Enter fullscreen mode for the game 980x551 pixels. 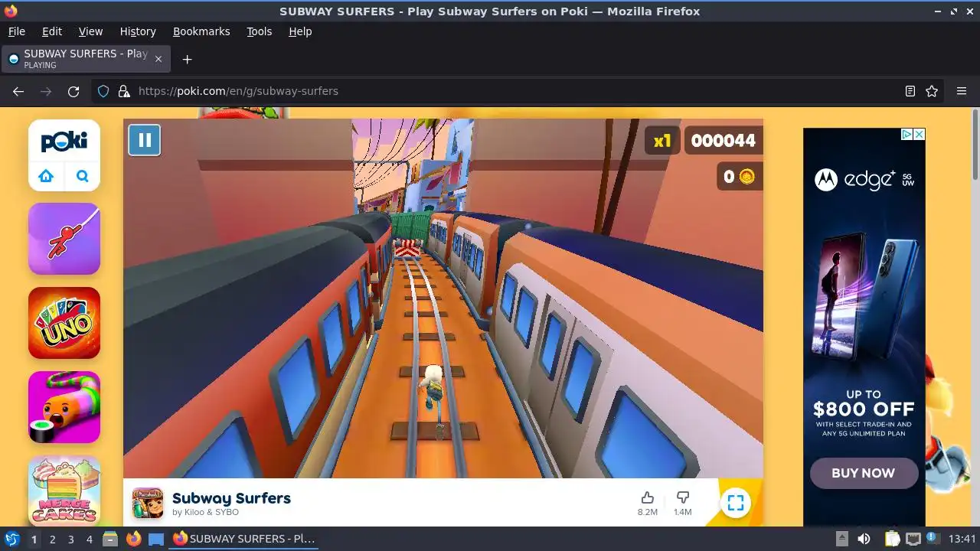coord(736,503)
